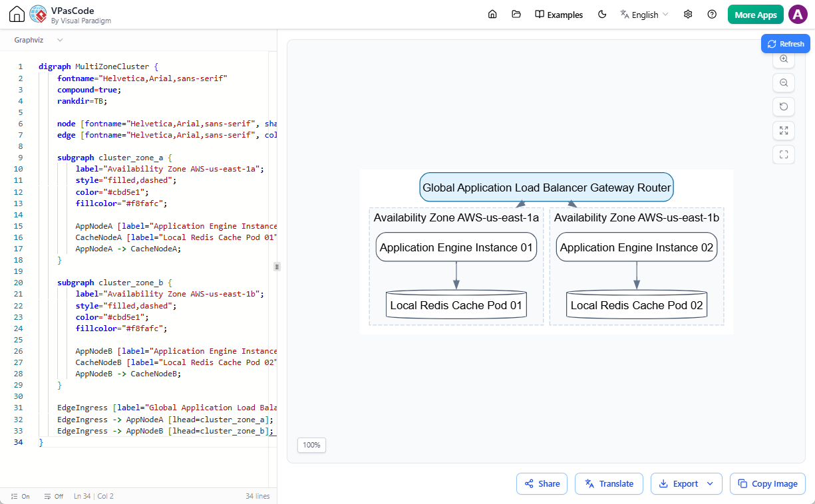Go to home via header house icon
Image resolution: width=815 pixels, height=504 pixels.
click(x=492, y=15)
